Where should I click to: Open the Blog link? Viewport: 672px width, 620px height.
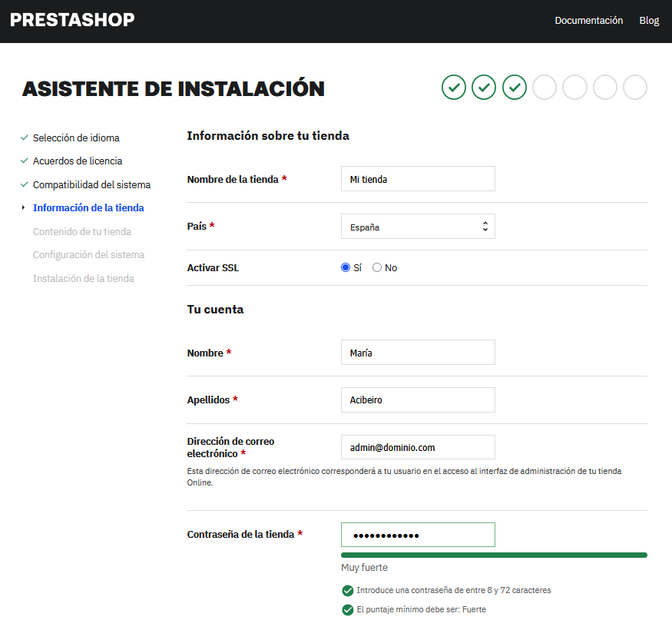point(649,20)
